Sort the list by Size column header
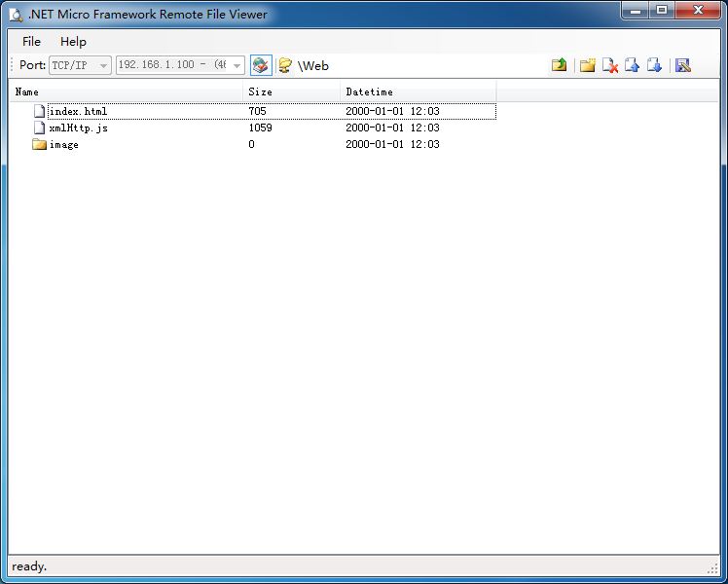The width and height of the screenshot is (728, 584). [292, 91]
